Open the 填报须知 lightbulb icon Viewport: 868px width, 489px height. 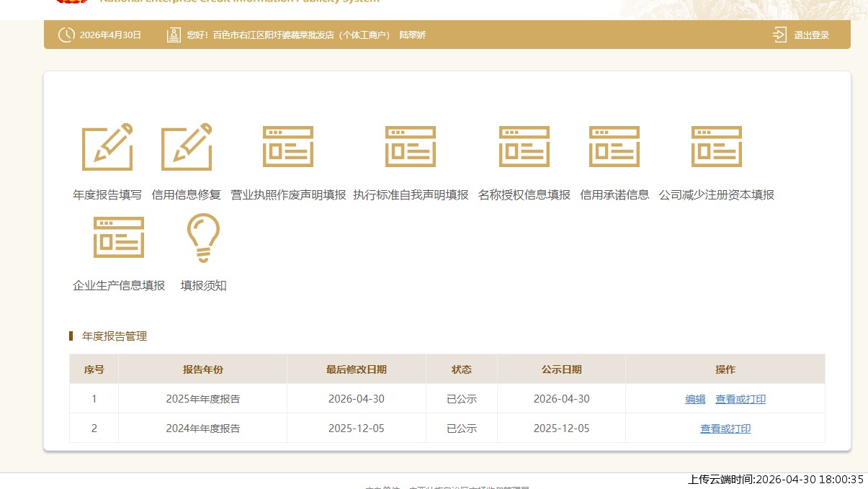203,238
